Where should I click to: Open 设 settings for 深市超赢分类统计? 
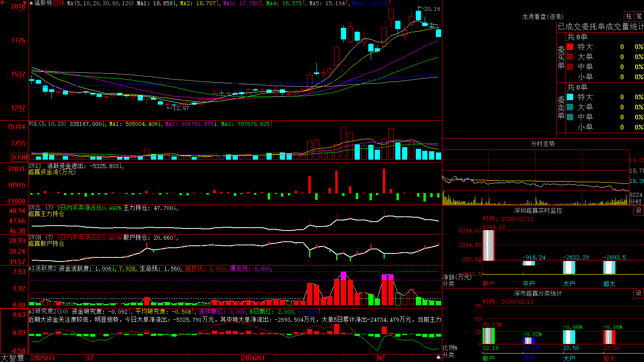point(639,293)
